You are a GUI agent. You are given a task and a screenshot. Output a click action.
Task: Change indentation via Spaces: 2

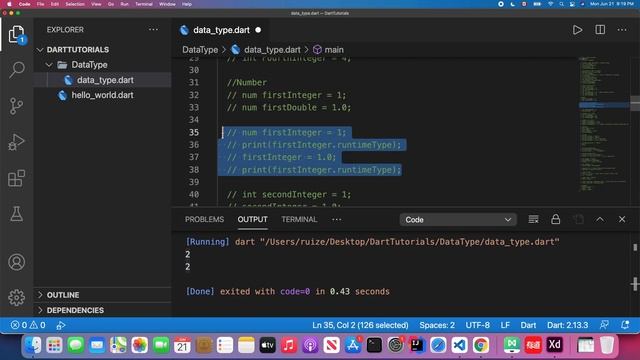[437, 325]
